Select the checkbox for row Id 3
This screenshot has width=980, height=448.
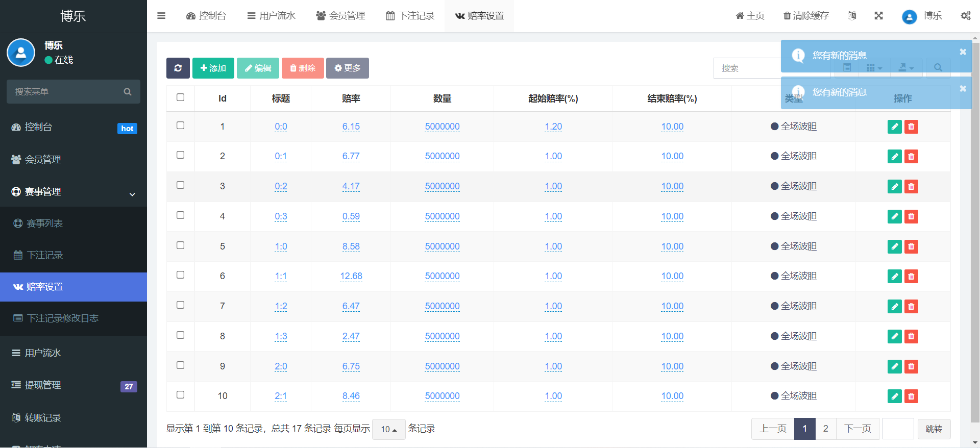pos(180,185)
